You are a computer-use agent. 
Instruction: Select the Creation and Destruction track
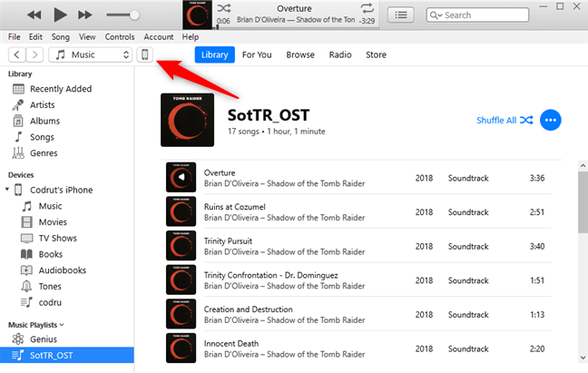click(x=358, y=314)
